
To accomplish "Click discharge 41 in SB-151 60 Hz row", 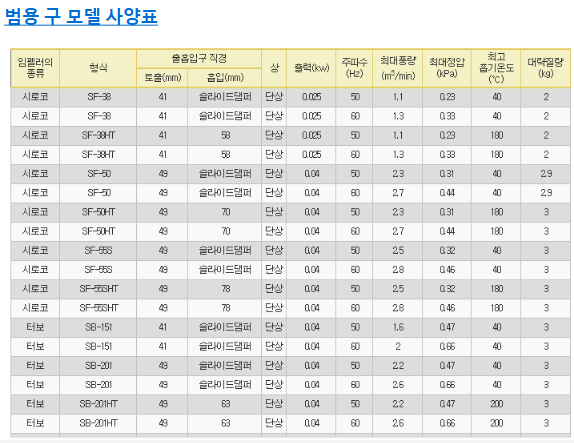I will pos(163,346).
